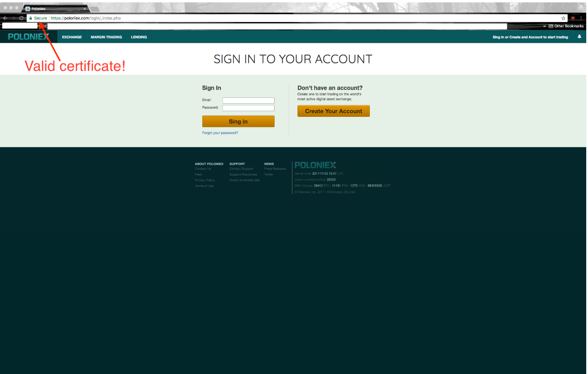The image size is (588, 374).
Task: Click the sign in or create account header link
Action: [530, 37]
